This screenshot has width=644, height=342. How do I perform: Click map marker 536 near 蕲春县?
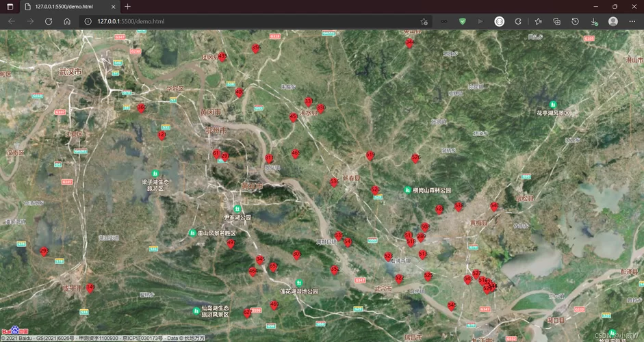click(x=335, y=182)
